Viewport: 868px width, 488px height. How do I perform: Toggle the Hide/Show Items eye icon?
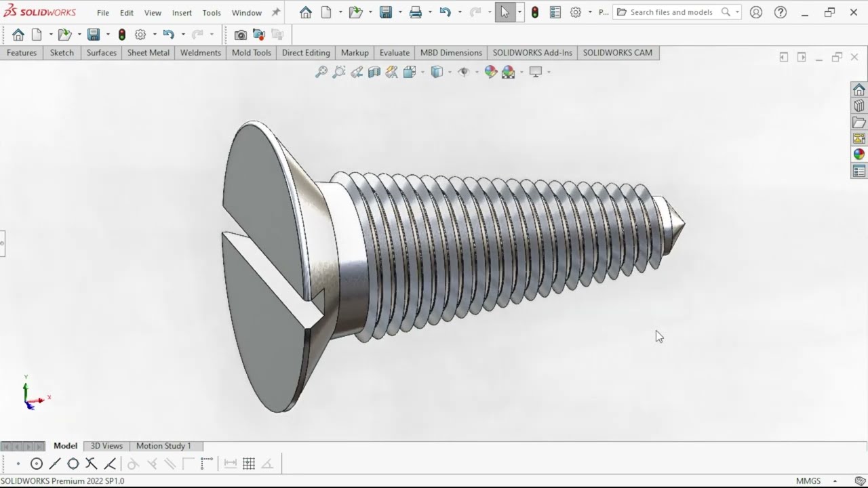tap(464, 72)
